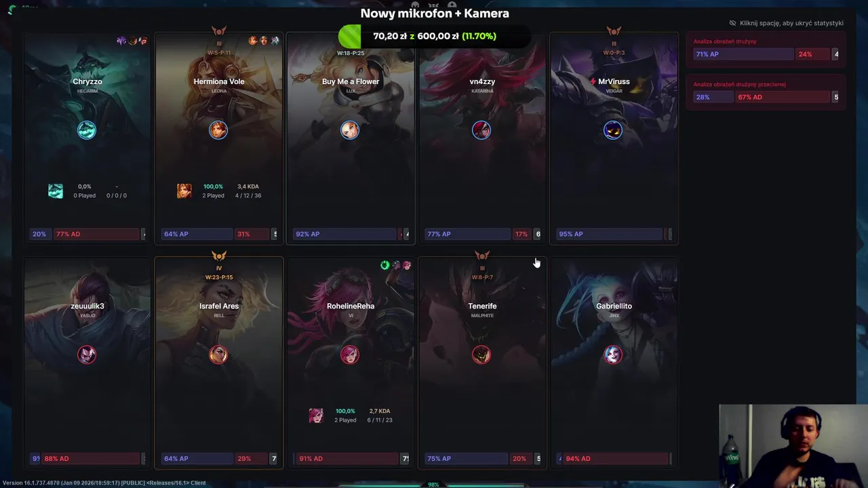Click Israfel Ares's Rell champion icon
Image resolution: width=868 pixels, height=488 pixels.
coord(218,354)
